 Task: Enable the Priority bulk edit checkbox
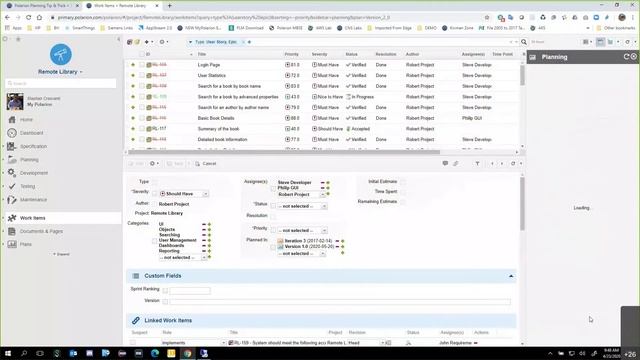tap(273, 230)
